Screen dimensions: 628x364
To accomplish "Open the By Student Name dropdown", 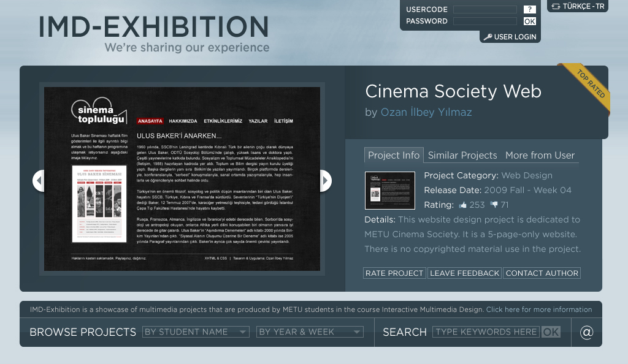I will coord(196,332).
